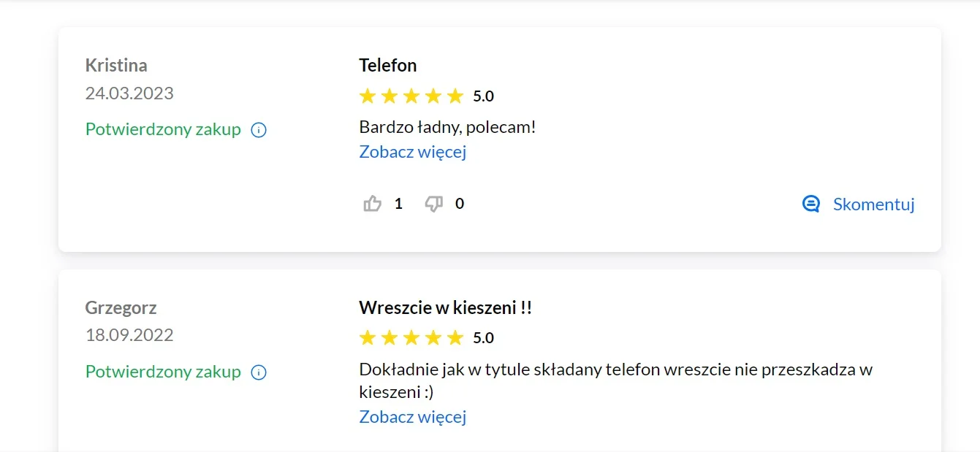Click Kristina's Potwierdzony zakup label
This screenshot has width=980, height=452.
(x=163, y=129)
